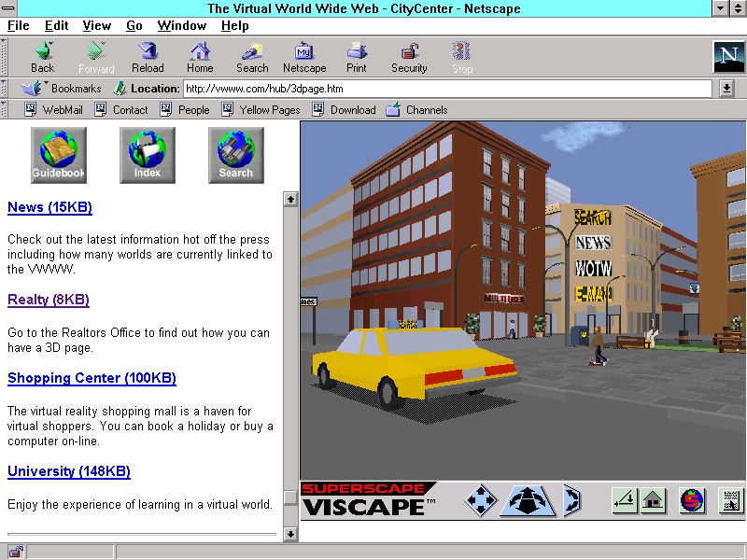Image resolution: width=747 pixels, height=560 pixels.
Task: Follow the Shopping Center (100KB) link
Action: pos(92,378)
